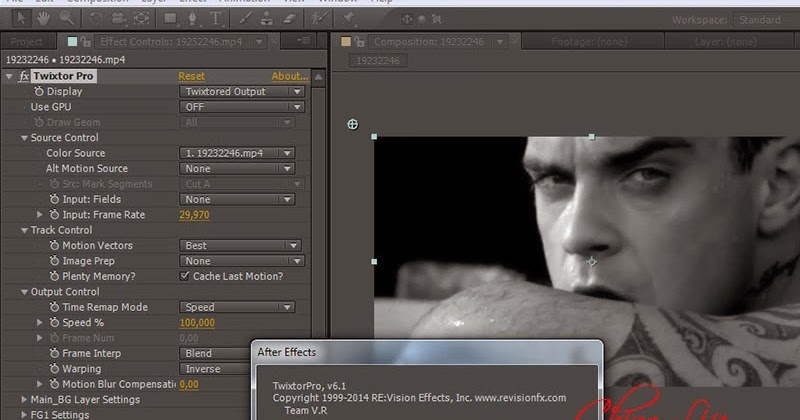Screen dimensions: 800x420
Task: Select the Brush tool
Action: pos(244,19)
